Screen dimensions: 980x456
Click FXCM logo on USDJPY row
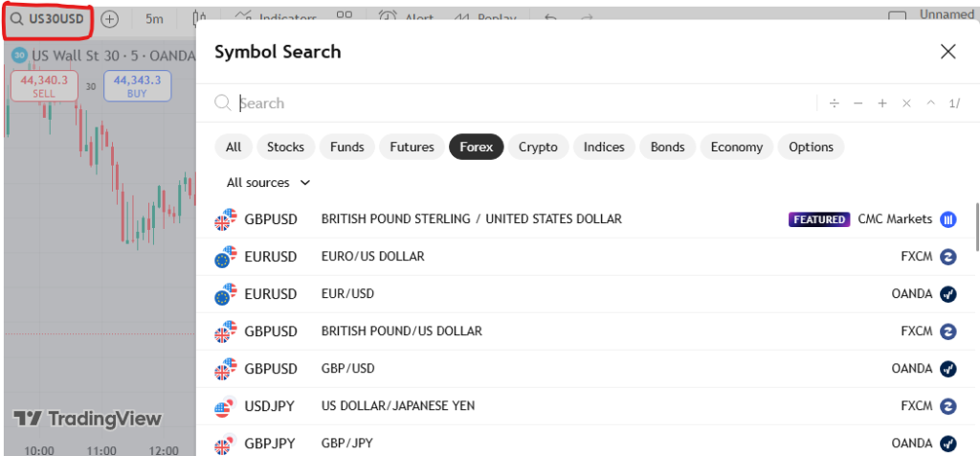948,406
